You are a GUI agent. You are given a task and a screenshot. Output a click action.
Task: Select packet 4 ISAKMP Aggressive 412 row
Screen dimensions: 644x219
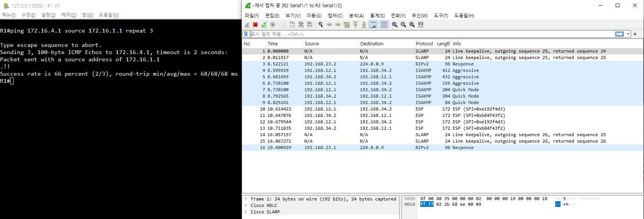point(443,70)
